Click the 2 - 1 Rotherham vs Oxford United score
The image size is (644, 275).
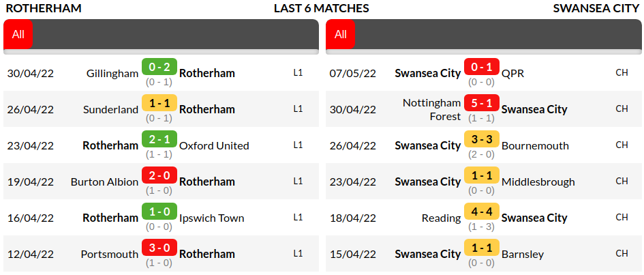159,139
